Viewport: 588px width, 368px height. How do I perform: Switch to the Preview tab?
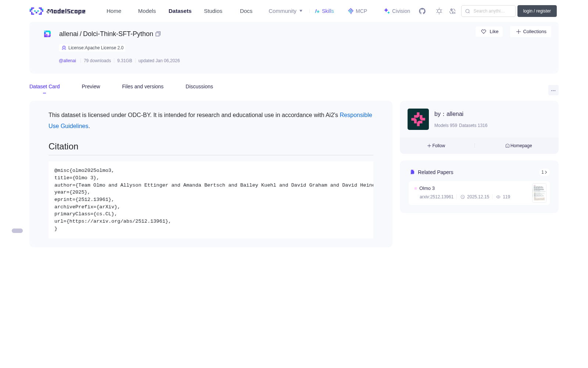pyautogui.click(x=91, y=86)
